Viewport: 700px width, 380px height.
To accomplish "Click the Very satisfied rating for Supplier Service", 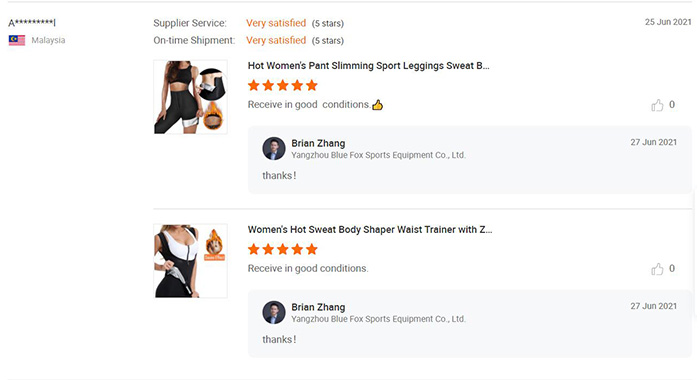I will [x=276, y=23].
